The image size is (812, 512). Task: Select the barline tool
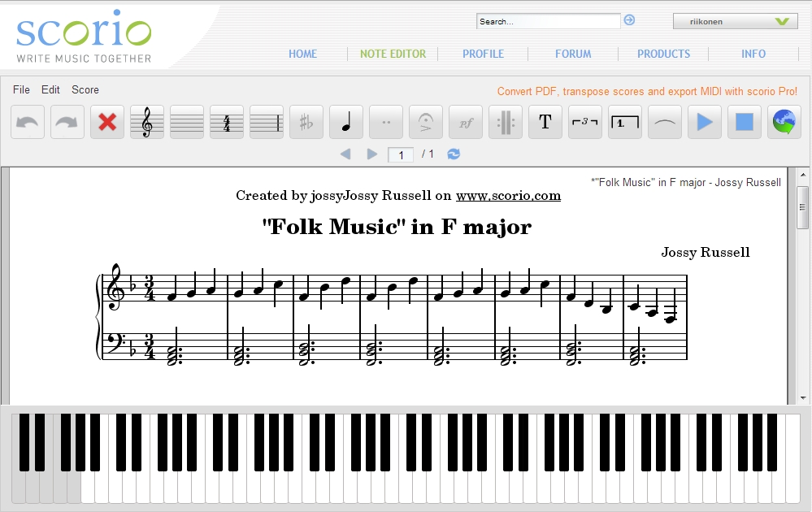(x=505, y=122)
